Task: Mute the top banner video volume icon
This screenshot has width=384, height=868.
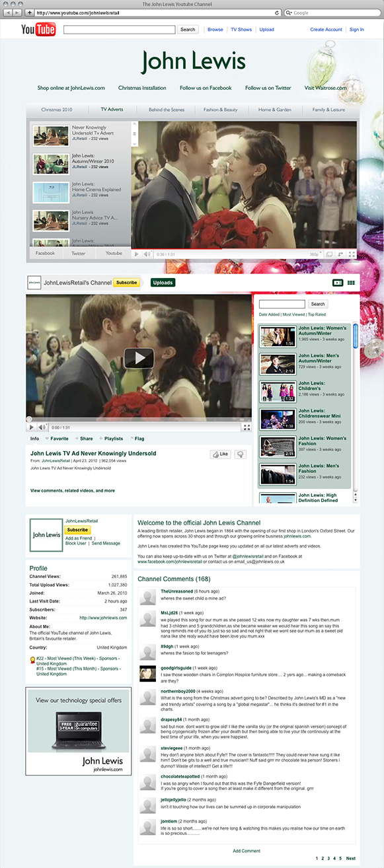Action: tap(147, 254)
